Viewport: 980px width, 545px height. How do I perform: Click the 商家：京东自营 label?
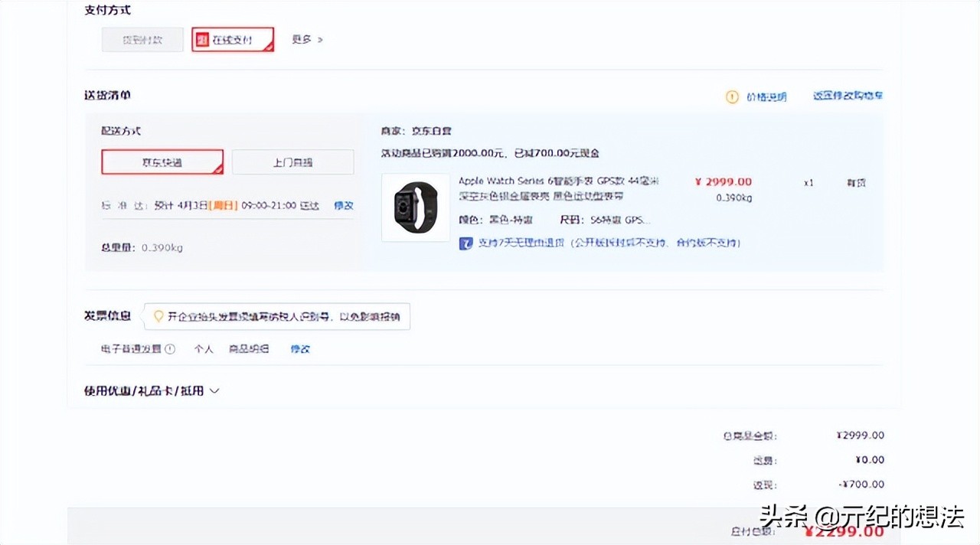[x=416, y=131]
